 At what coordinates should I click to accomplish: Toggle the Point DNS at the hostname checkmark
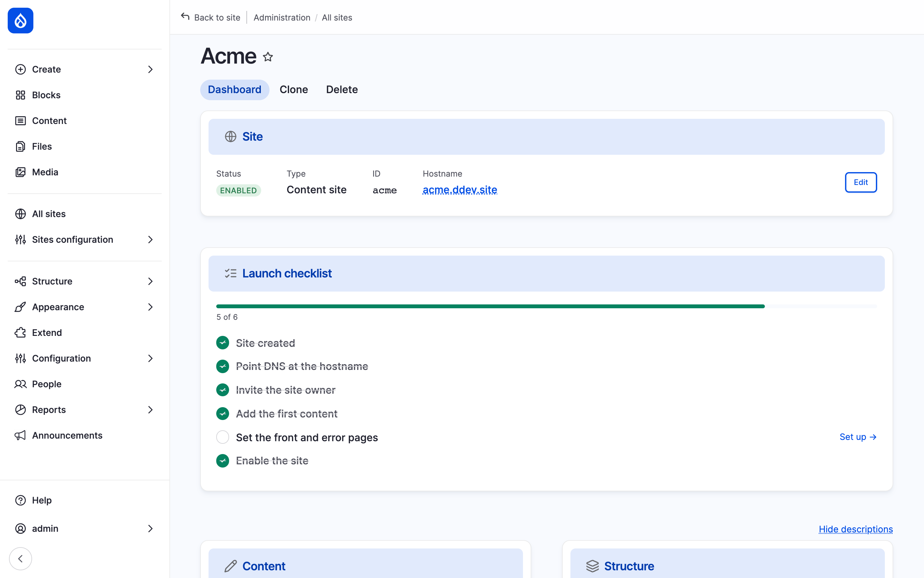(223, 366)
